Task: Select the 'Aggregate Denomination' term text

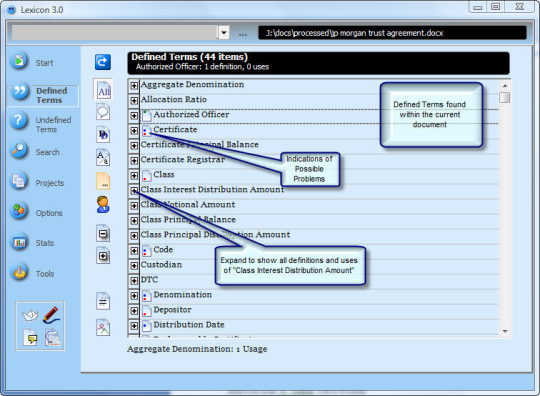Action: (x=192, y=85)
